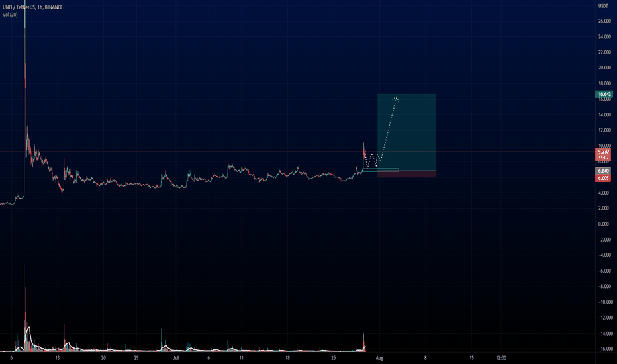This screenshot has width=617, height=364.
Task: Click the Aug label on the time axis
Action: tap(379, 358)
